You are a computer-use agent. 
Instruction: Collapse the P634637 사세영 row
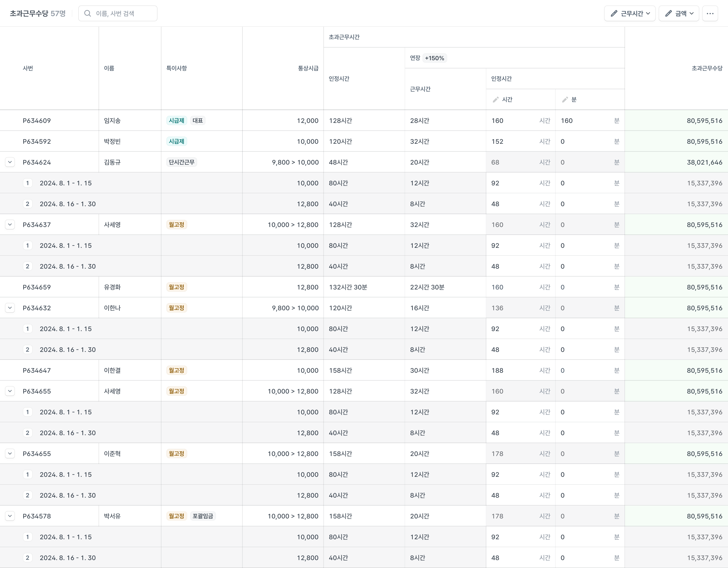(10, 225)
